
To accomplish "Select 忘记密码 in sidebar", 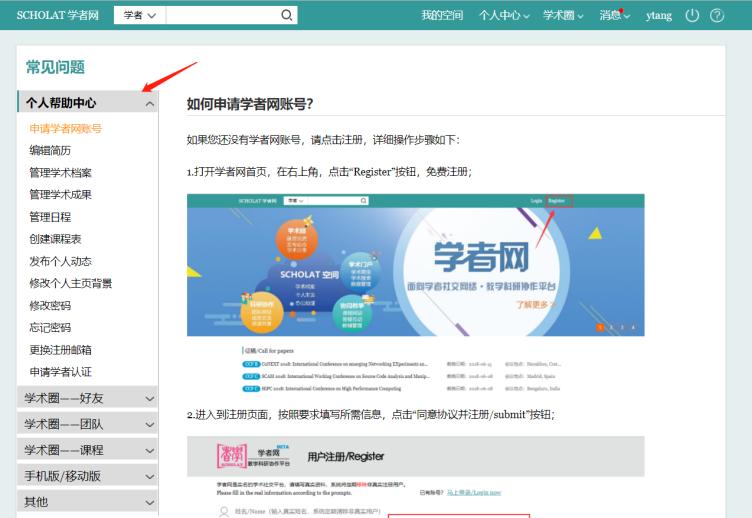I will click(50, 328).
